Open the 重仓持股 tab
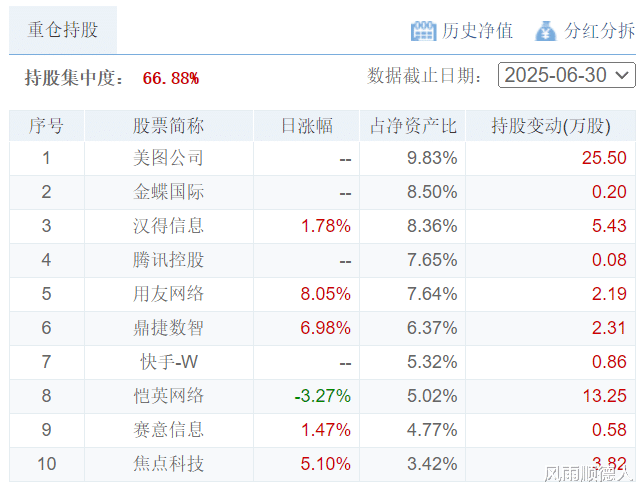Image resolution: width=643 pixels, height=495 pixels. [x=63, y=30]
